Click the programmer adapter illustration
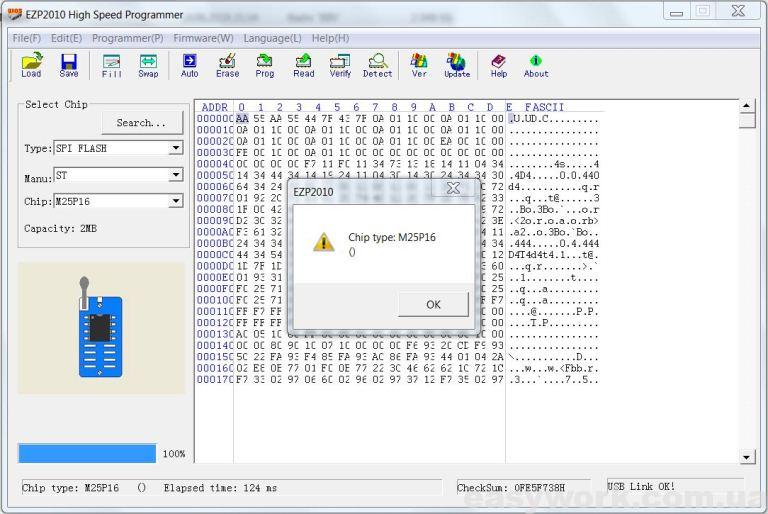768x514 pixels. 101,328
